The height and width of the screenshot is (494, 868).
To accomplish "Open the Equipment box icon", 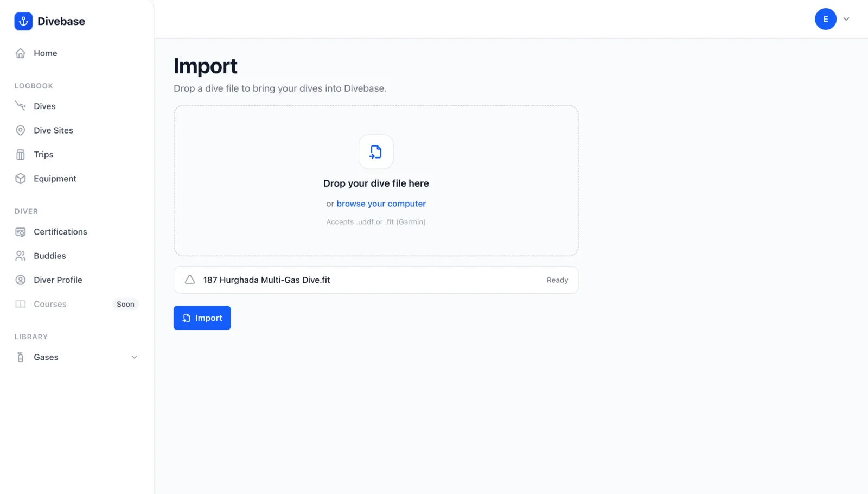I will point(21,179).
